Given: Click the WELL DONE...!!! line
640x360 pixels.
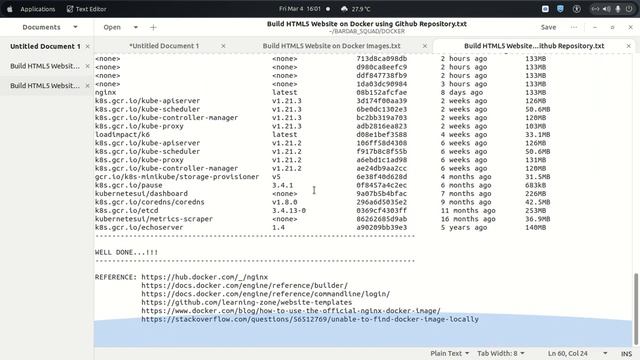Looking at the screenshot, I should [x=126, y=252].
